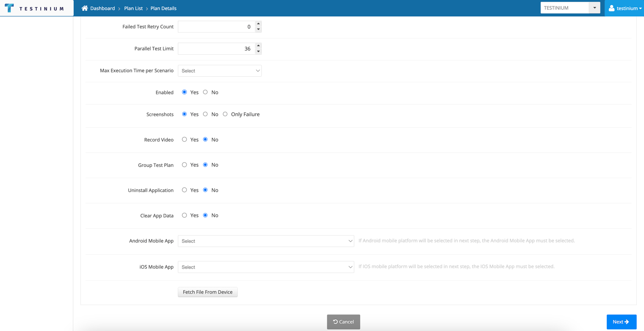The width and height of the screenshot is (644, 331).
Task: Set Uninstall Application to No
Action: click(x=205, y=190)
